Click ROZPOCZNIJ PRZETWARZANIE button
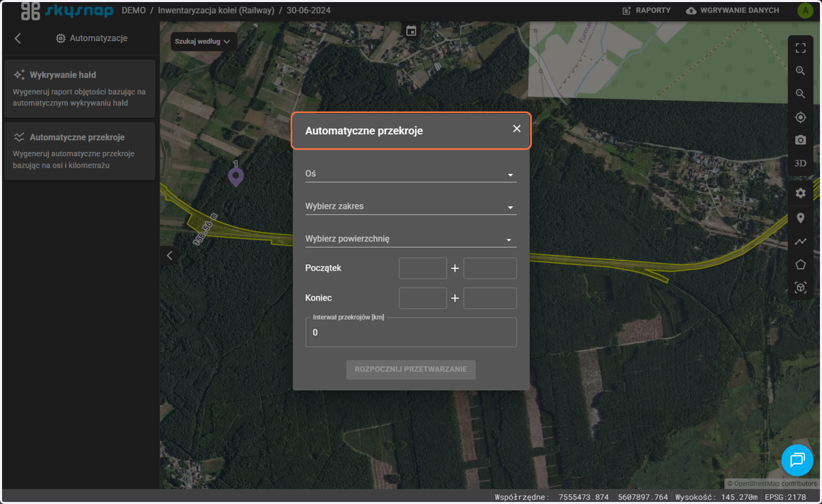Screen dimensions: 822x504 point(411,369)
